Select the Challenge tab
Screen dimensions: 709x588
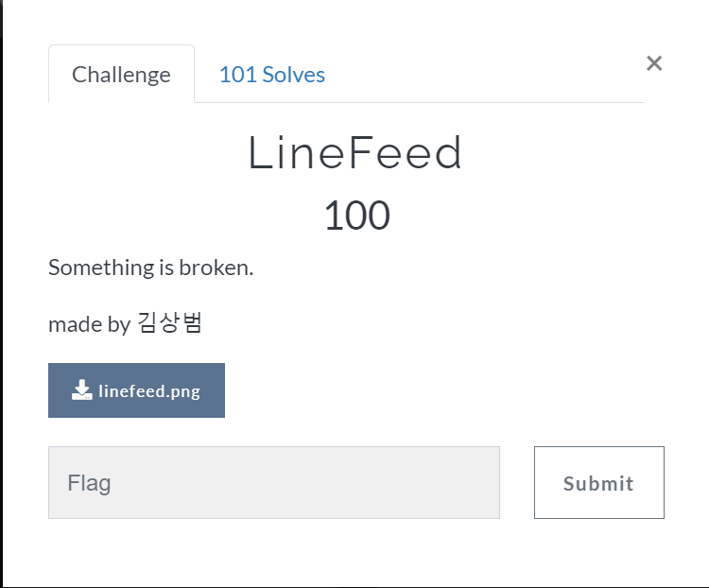[x=121, y=75]
